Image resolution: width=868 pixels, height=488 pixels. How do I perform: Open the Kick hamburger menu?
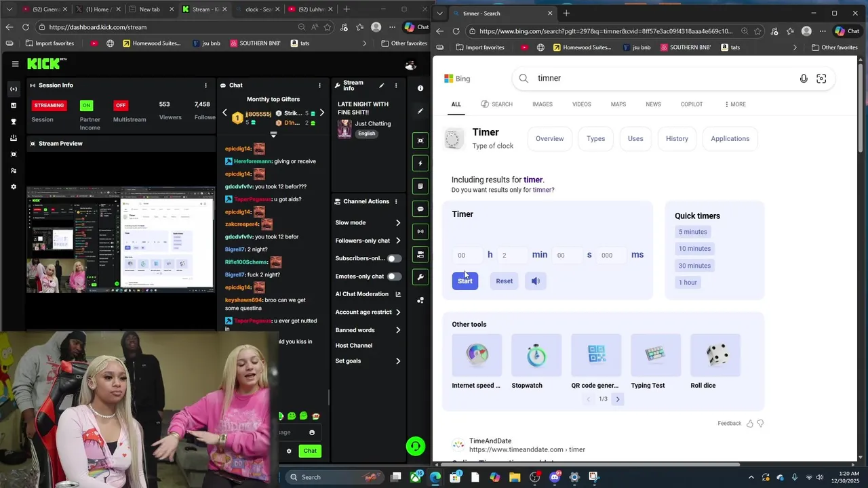(15, 64)
